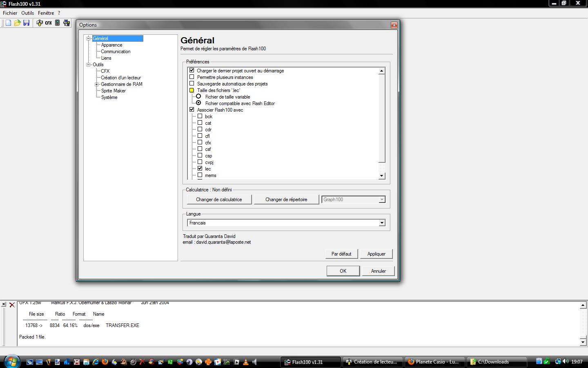Toggle 'Charger le dernier projet ouvert' checkbox
Image resolution: width=588 pixels, height=368 pixels.
pyautogui.click(x=192, y=70)
